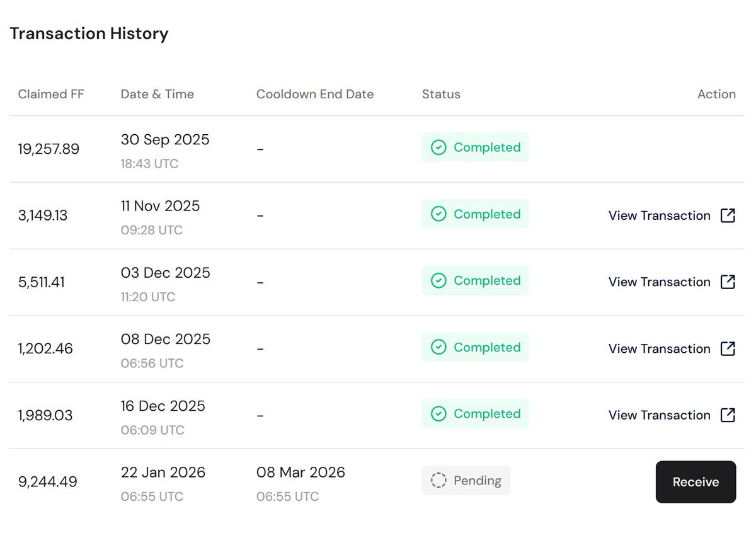
Task: Click Completed checkmark icon on 16 Dec row
Action: coord(438,414)
